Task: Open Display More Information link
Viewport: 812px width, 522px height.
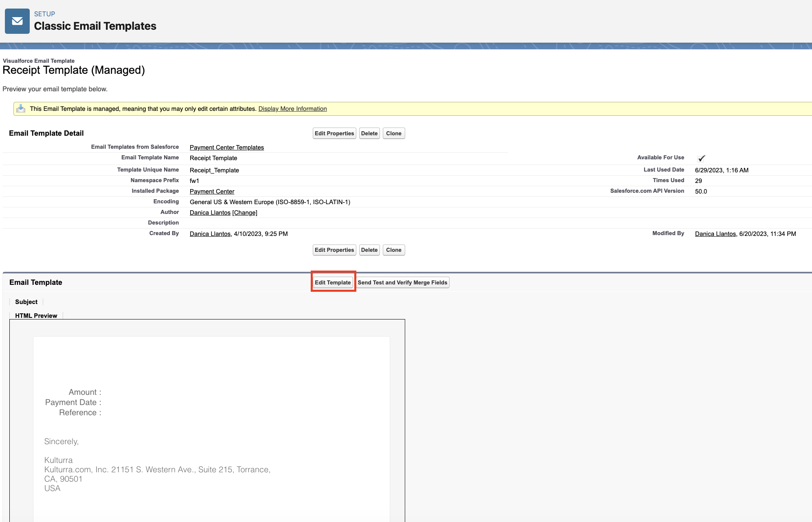Action: click(x=292, y=109)
